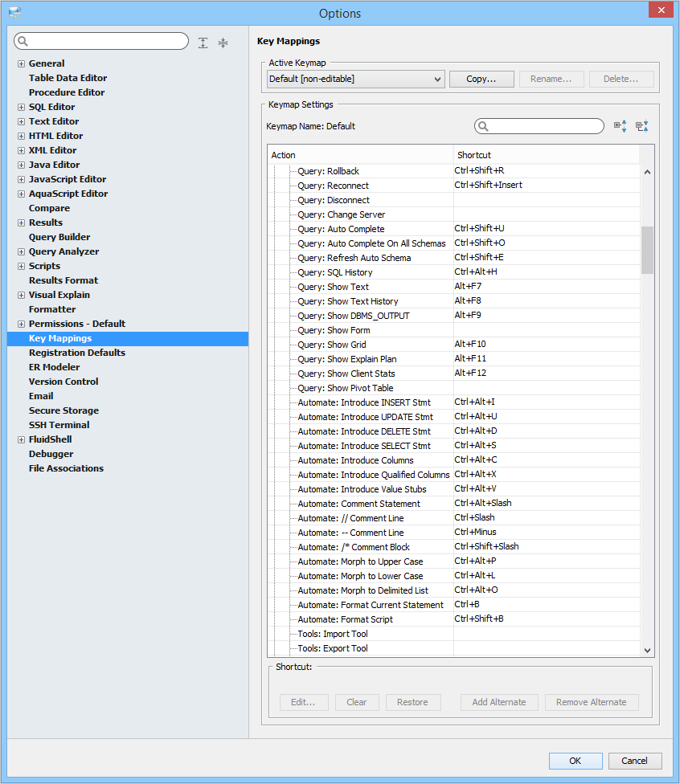Click the Restore shortcut button
680x784 pixels.
pyautogui.click(x=413, y=703)
